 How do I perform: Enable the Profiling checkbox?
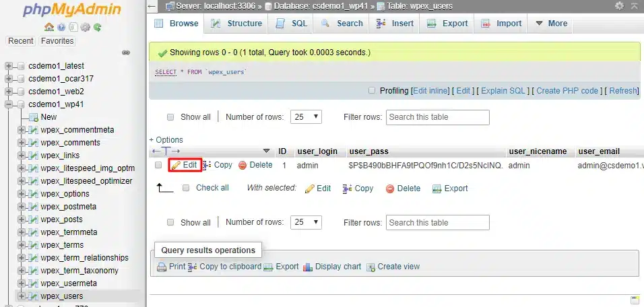tap(372, 91)
